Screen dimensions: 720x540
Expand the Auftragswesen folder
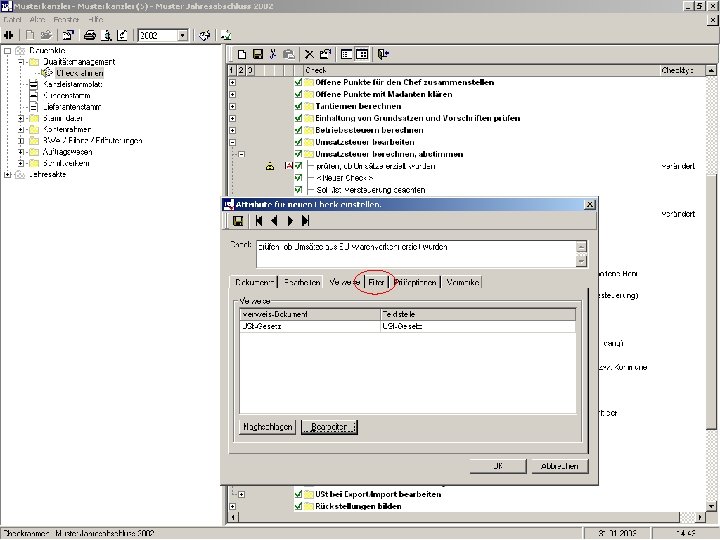pyautogui.click(x=21, y=152)
